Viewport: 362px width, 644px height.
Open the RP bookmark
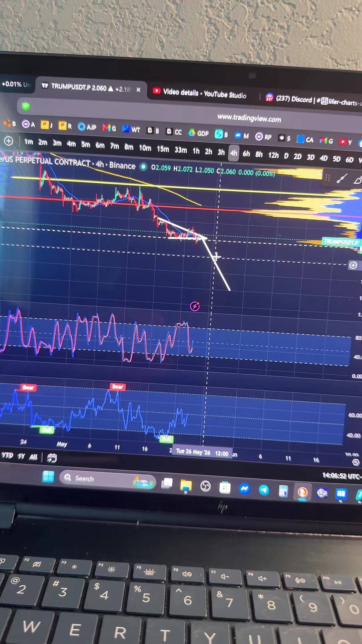click(x=263, y=137)
